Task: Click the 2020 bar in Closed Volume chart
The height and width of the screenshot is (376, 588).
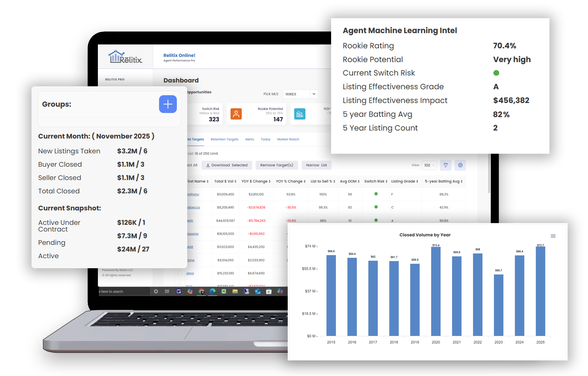Action: click(436, 292)
